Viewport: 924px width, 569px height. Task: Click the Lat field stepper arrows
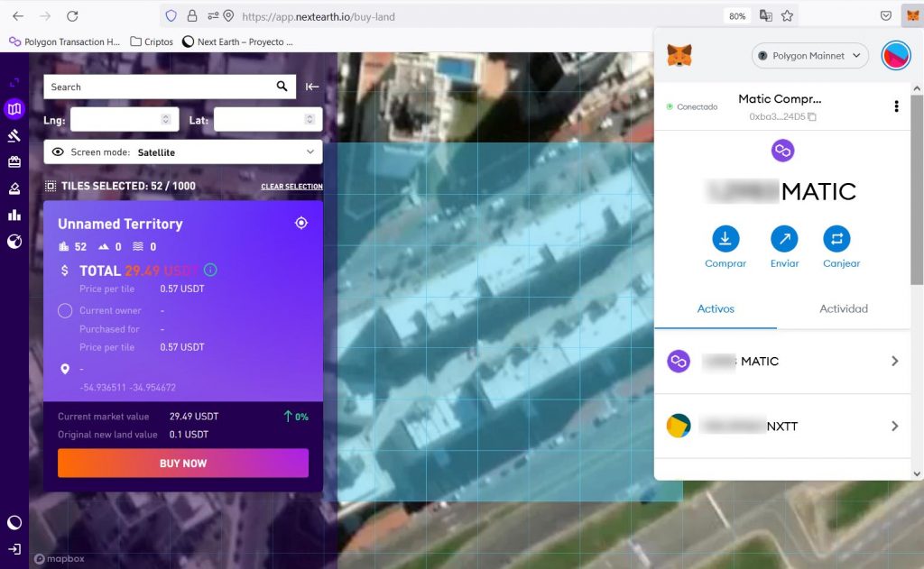[310, 120]
